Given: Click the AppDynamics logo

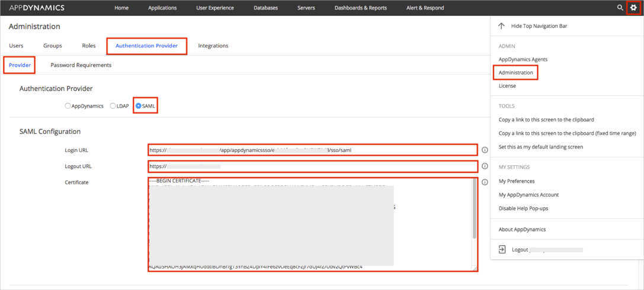Looking at the screenshot, I should (x=37, y=8).
